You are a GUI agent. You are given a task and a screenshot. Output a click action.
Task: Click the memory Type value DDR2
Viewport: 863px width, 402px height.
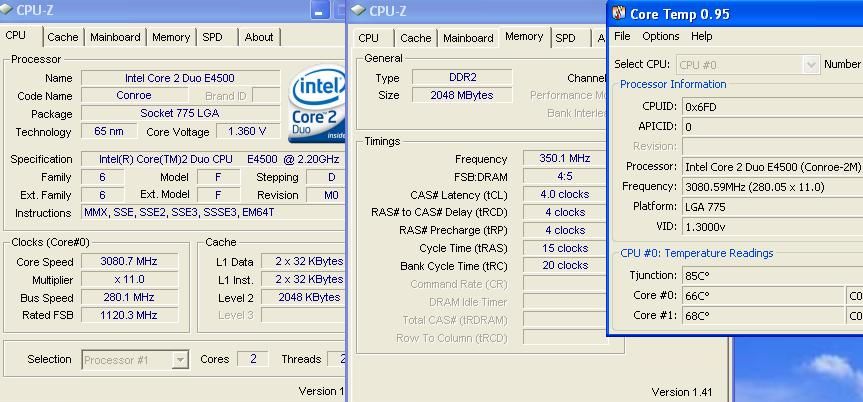point(462,77)
